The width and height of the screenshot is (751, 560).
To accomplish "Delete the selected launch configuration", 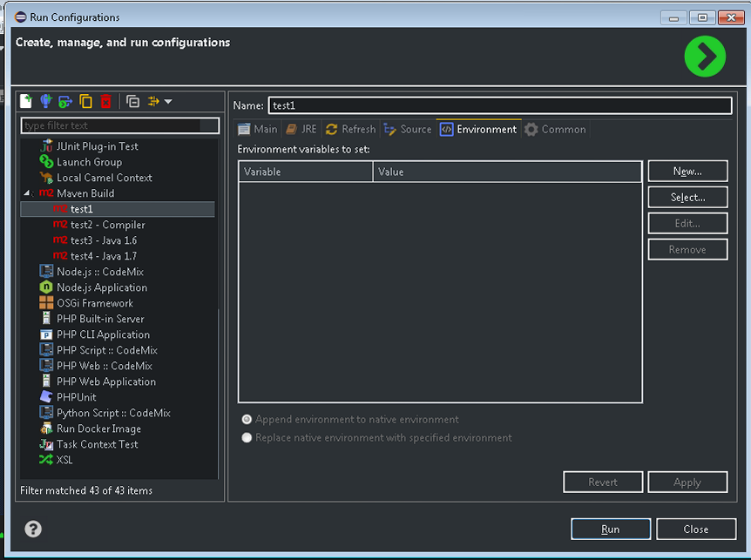I will pyautogui.click(x=105, y=101).
